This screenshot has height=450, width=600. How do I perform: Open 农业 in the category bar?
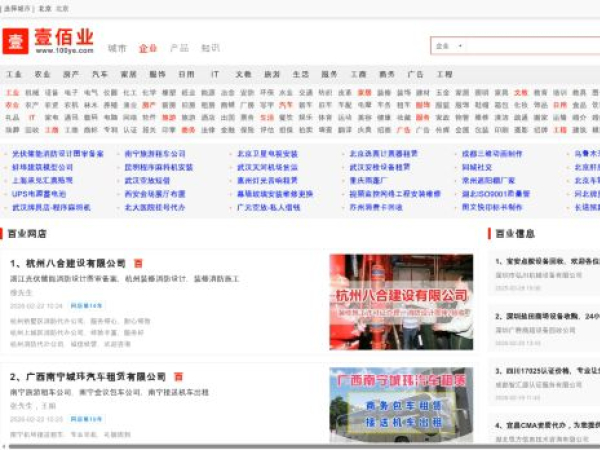point(42,74)
